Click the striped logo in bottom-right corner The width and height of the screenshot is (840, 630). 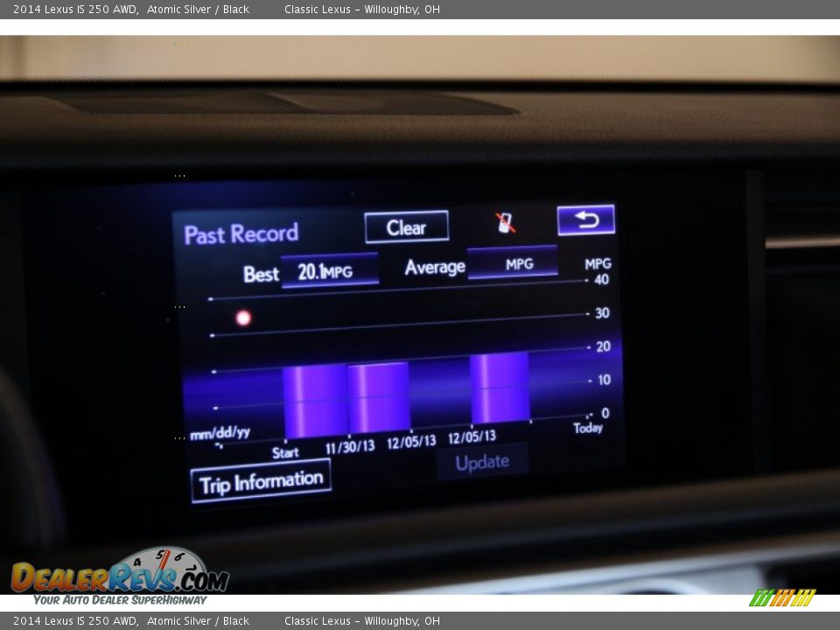[782, 598]
